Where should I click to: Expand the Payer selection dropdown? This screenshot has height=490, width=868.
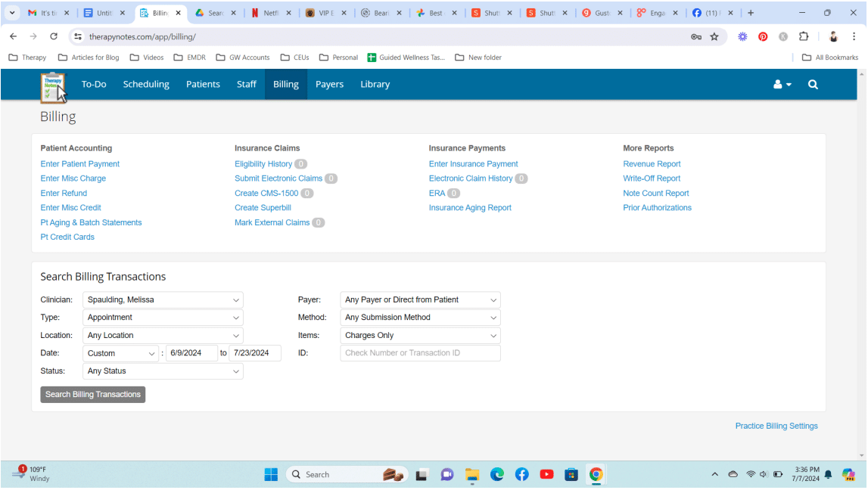[419, 299]
